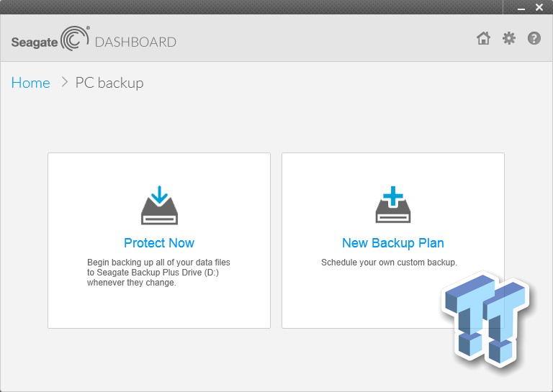Click the Seagate spiral logo icon
The width and height of the screenshot is (553, 392).
pyautogui.click(x=75, y=39)
